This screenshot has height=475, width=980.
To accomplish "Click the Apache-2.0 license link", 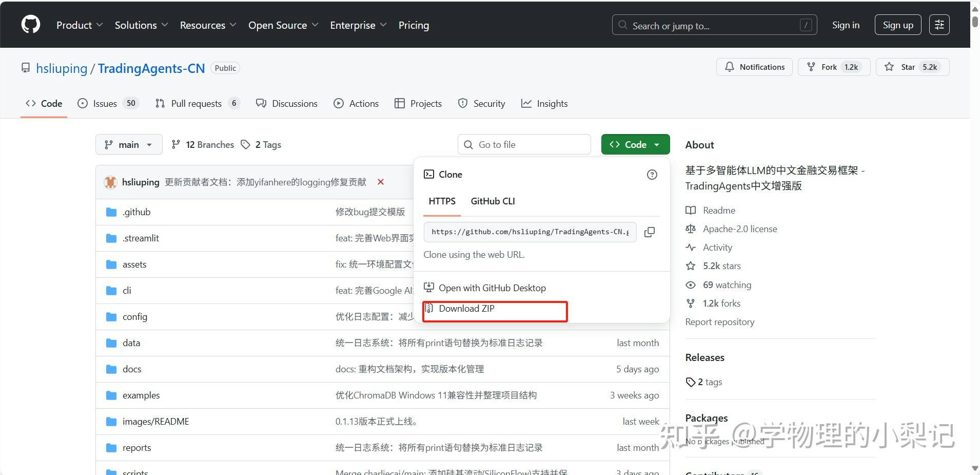I will pyautogui.click(x=739, y=229).
